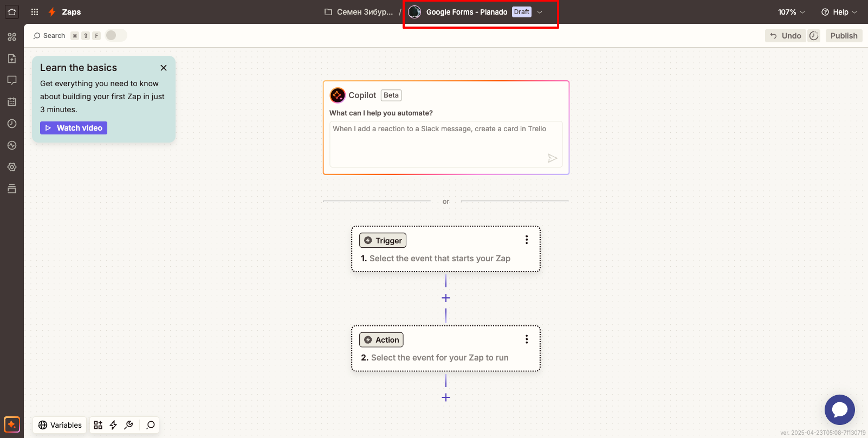
Task: Focus the Copilot prompt text box
Action: pos(446,144)
